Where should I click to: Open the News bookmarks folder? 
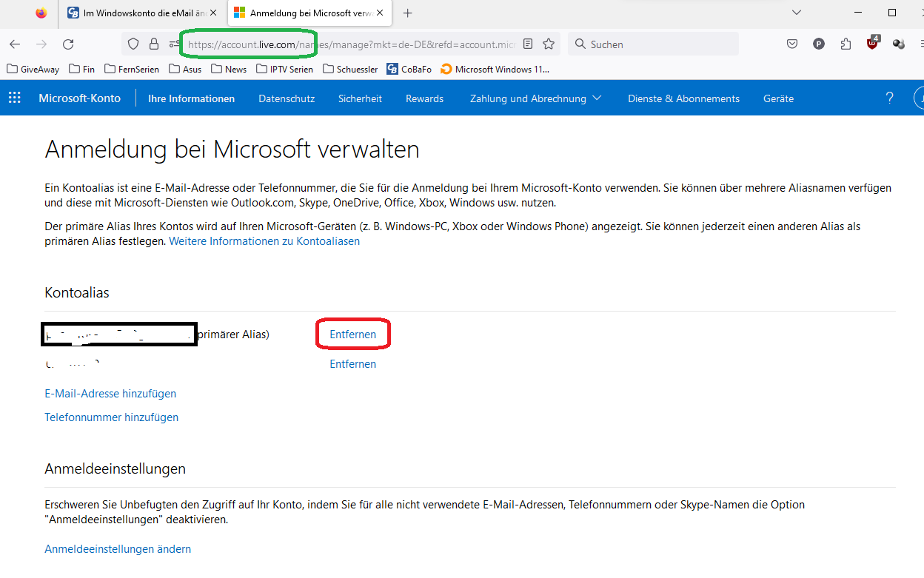click(x=229, y=69)
